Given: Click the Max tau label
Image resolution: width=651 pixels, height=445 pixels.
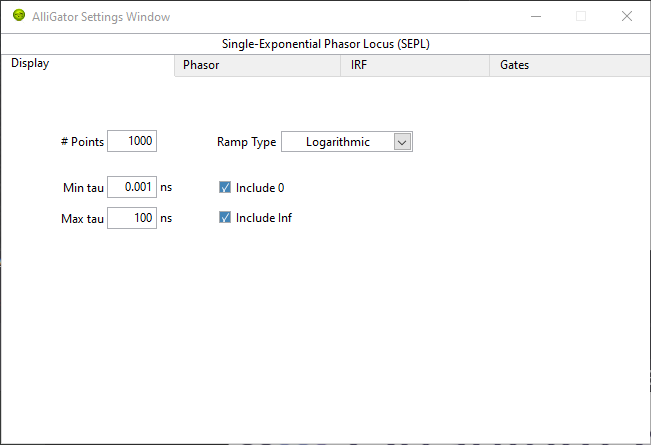Looking at the screenshot, I should [x=82, y=219].
